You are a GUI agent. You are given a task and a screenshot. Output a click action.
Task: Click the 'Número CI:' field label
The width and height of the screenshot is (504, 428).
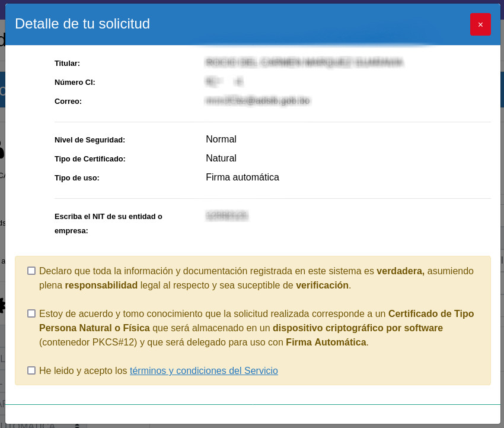coord(75,83)
